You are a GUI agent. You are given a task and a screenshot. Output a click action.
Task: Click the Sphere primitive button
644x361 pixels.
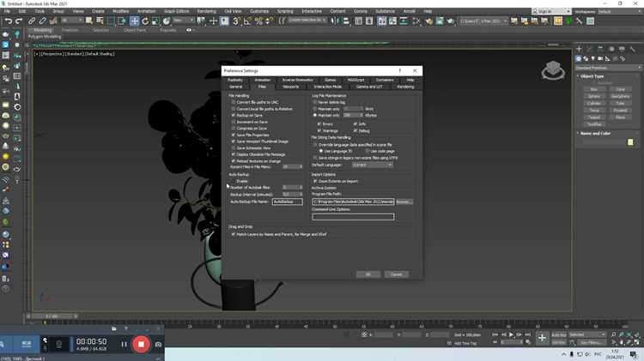point(594,96)
